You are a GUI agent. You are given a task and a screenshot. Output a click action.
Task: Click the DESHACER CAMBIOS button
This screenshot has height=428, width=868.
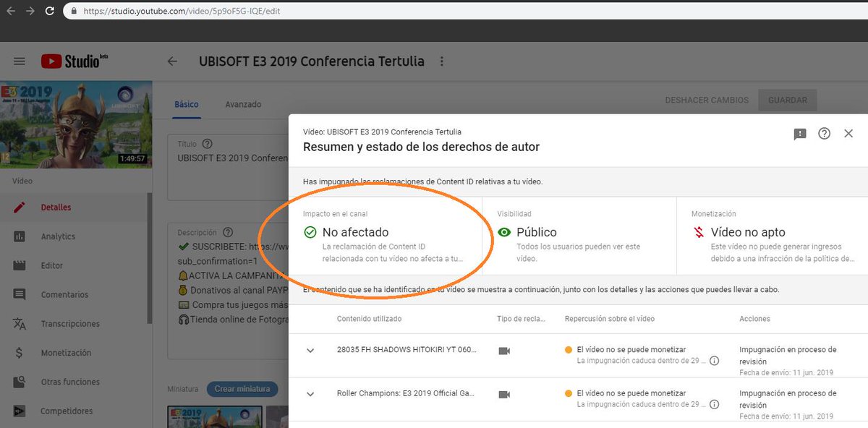[707, 100]
